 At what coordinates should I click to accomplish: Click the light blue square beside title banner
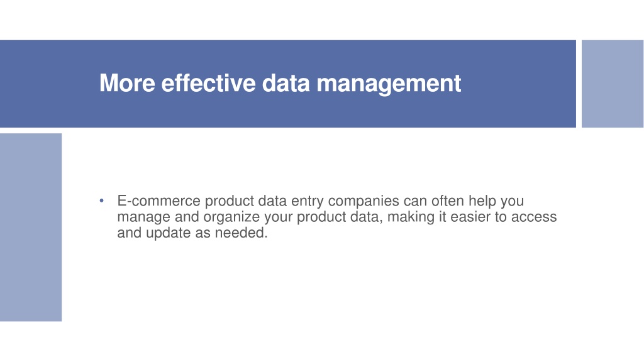[613, 84]
